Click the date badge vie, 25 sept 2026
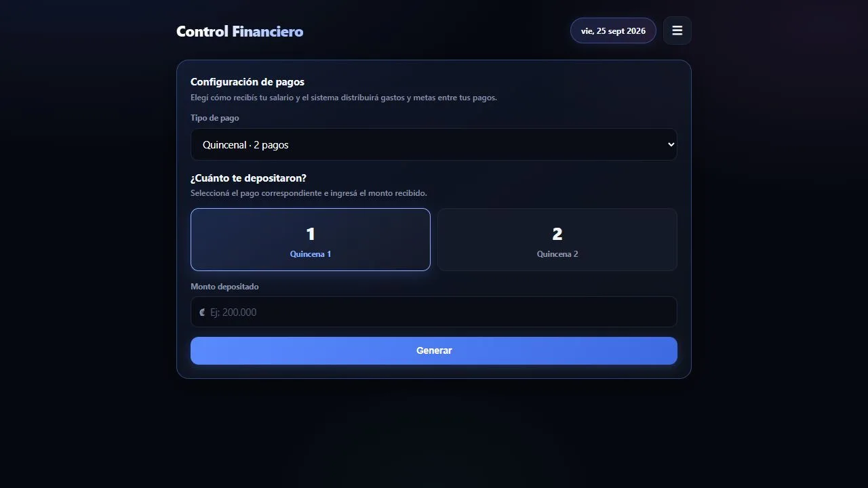868x488 pixels. (x=613, y=30)
